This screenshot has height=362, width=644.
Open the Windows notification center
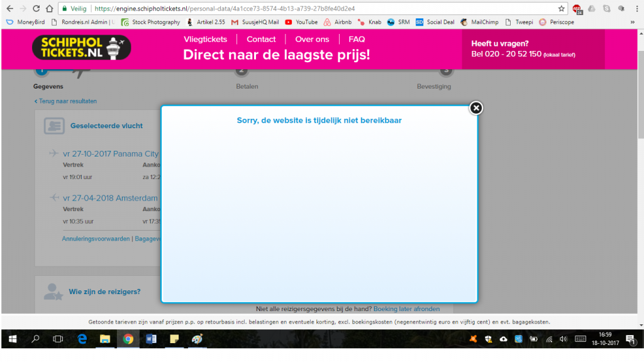click(x=630, y=339)
